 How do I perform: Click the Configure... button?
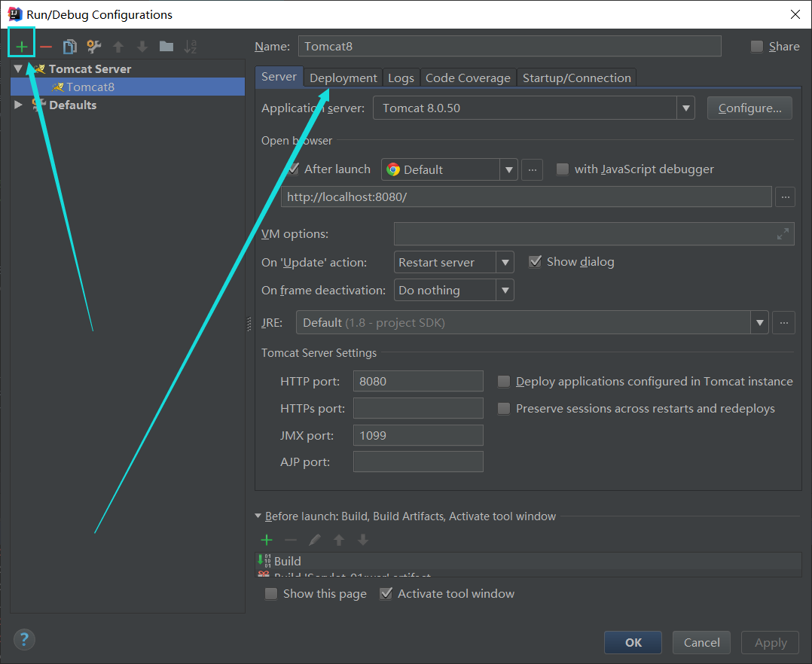click(749, 108)
